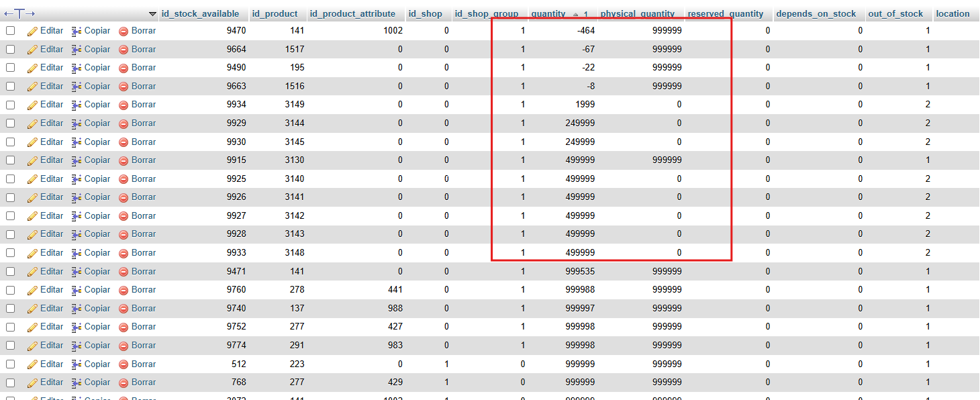Click the red delete icon for row 9929
The width and height of the screenshot is (980, 400).
[124, 123]
